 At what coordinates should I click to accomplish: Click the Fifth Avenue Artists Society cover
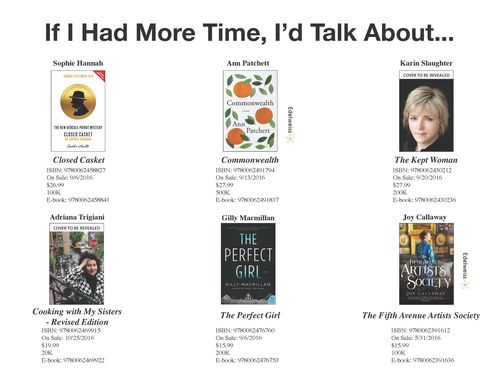426,264
